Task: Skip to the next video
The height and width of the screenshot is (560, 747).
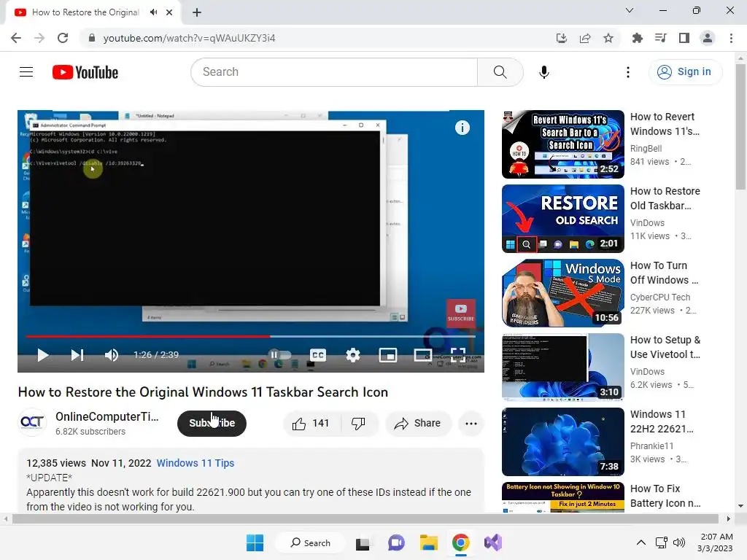Action: (77, 355)
